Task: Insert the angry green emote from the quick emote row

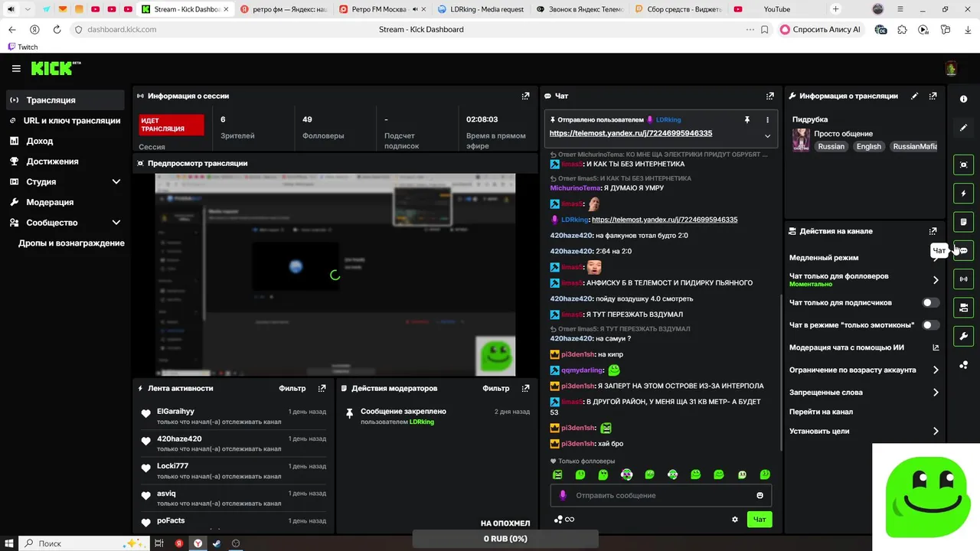Action: pyautogui.click(x=557, y=474)
